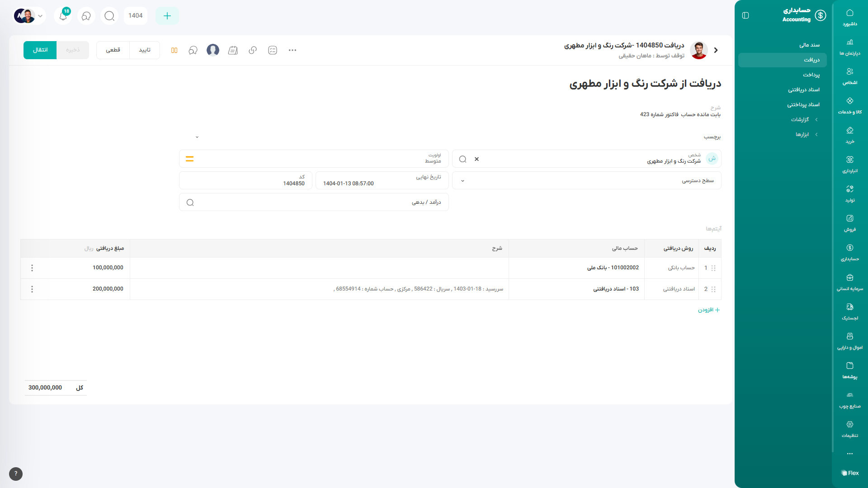Click the calendar notes icon
This screenshot has width=868, height=488.
tap(233, 50)
